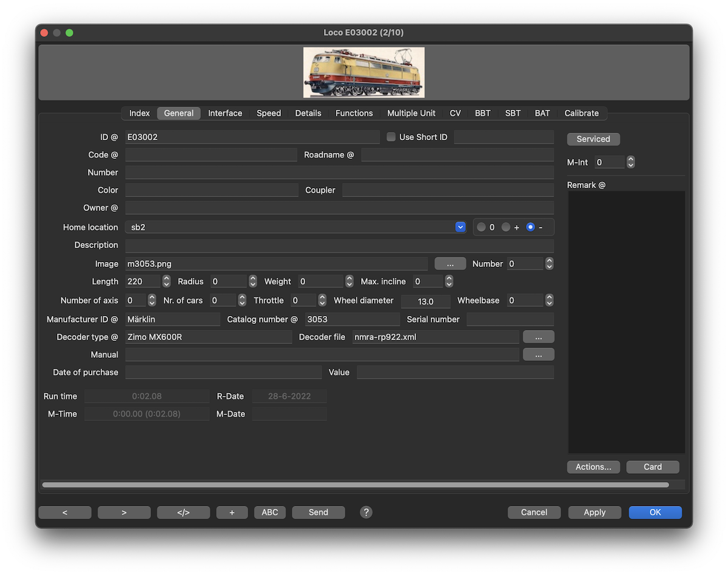Image resolution: width=728 pixels, height=575 pixels.
Task: Adjust the M-Int stepper arrows
Action: tap(631, 163)
